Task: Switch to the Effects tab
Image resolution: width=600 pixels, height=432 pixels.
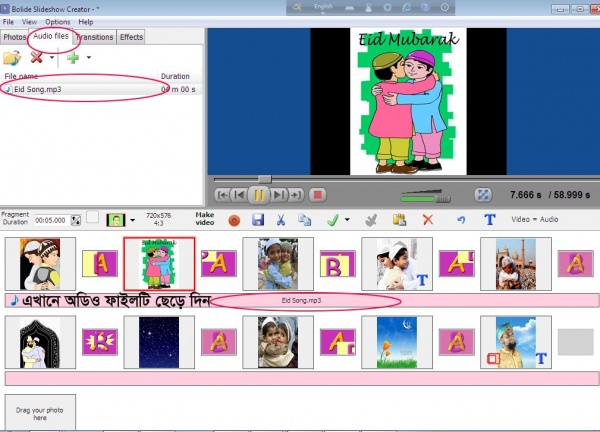Action: (131, 37)
